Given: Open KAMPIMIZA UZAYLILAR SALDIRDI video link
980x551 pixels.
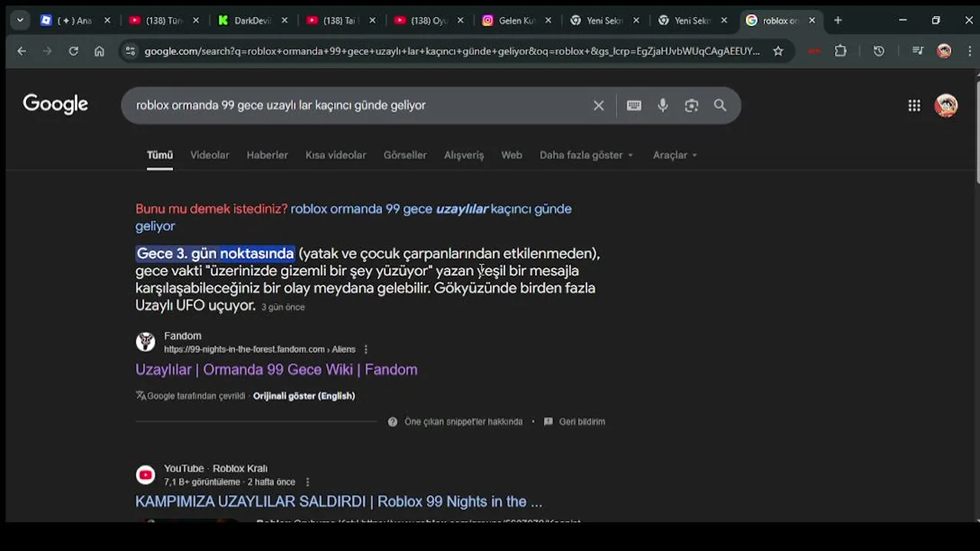Looking at the screenshot, I should tap(338, 502).
